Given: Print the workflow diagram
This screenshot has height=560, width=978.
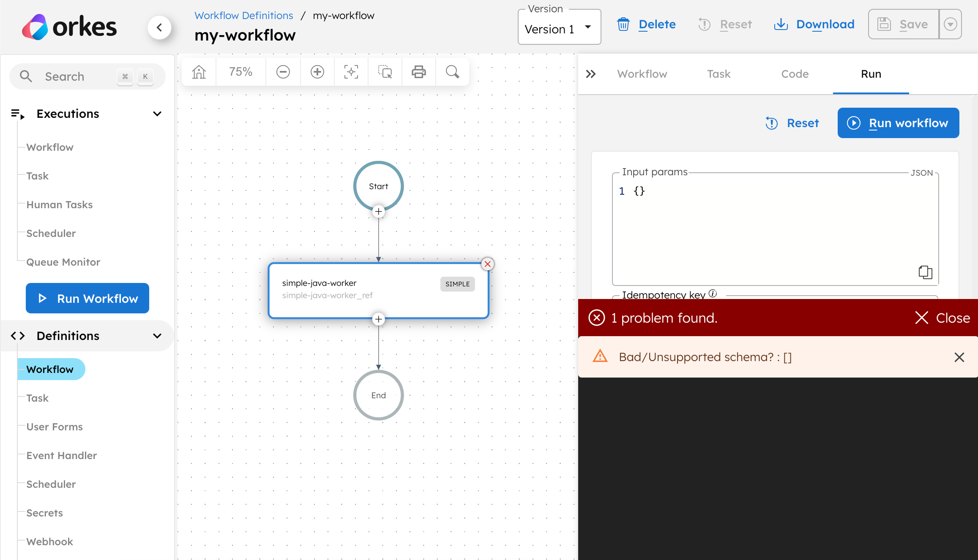Looking at the screenshot, I should [x=419, y=72].
